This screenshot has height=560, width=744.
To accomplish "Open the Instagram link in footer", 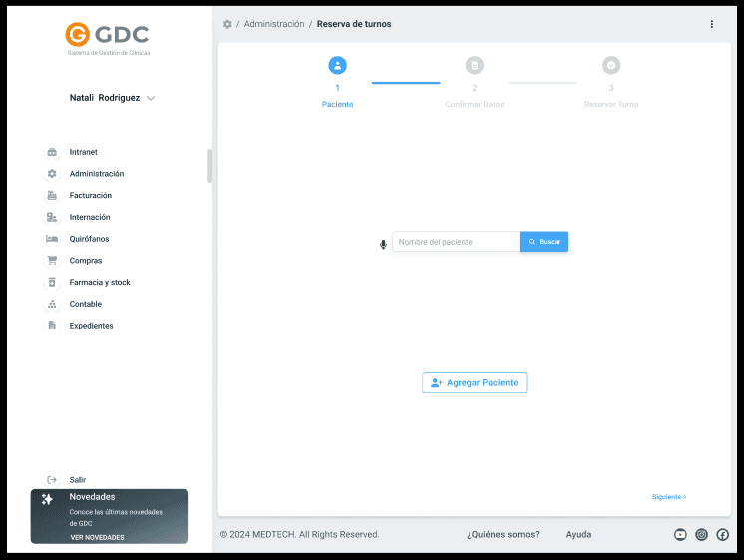I will click(701, 535).
